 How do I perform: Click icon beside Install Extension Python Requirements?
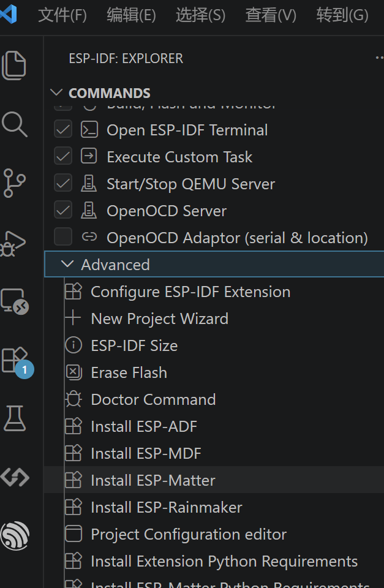click(73, 561)
